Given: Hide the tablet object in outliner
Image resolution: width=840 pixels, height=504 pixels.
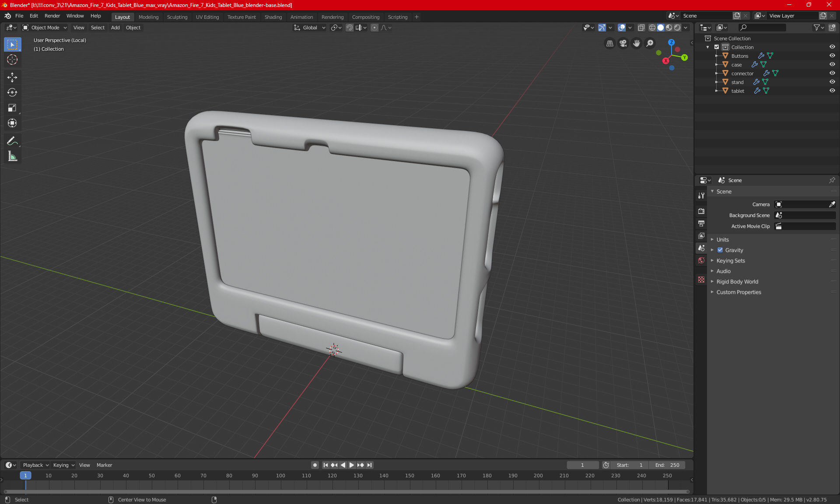Looking at the screenshot, I should (x=832, y=91).
